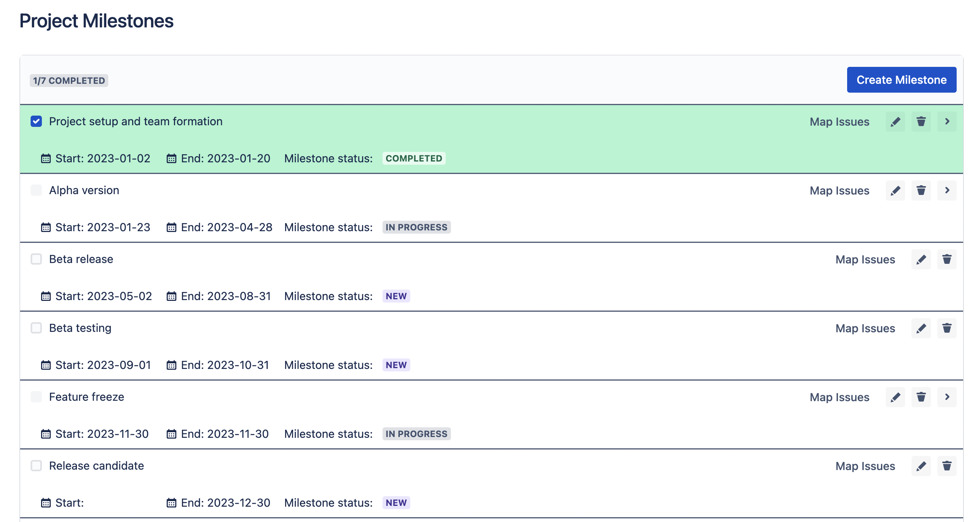Expand the Project setup milestone chevron
The image size is (980, 522).
947,122
